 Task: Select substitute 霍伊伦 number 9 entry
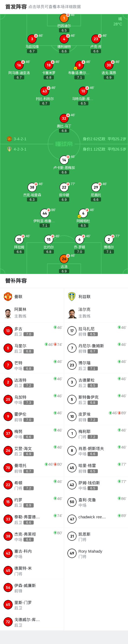(32, 416)
